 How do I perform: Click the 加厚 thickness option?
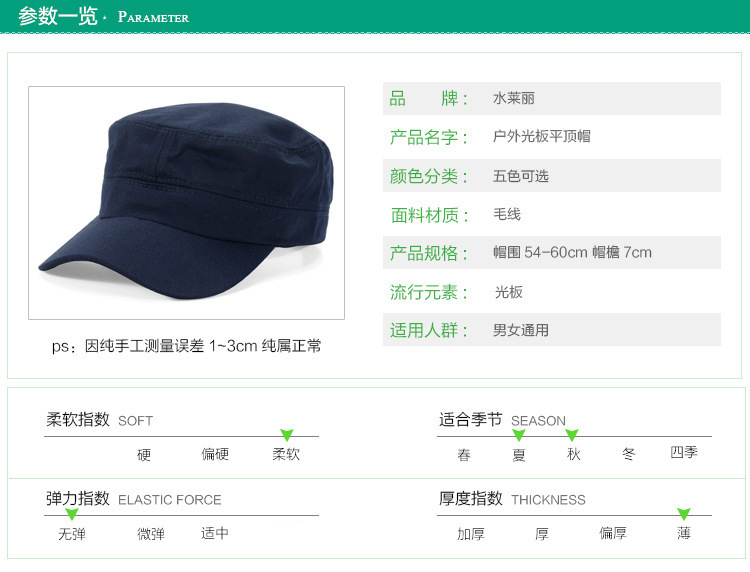[471, 534]
